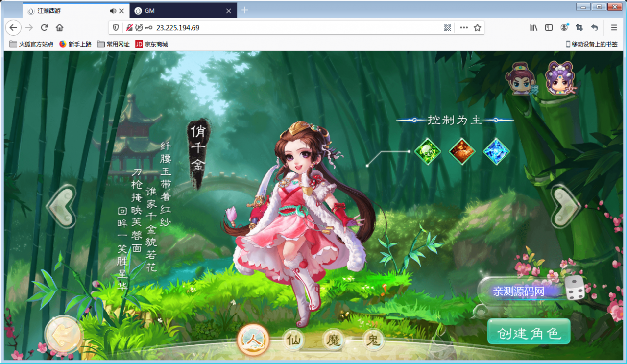This screenshot has width=627, height=364.
Task: Select the 仙 race tab
Action: coord(293,339)
